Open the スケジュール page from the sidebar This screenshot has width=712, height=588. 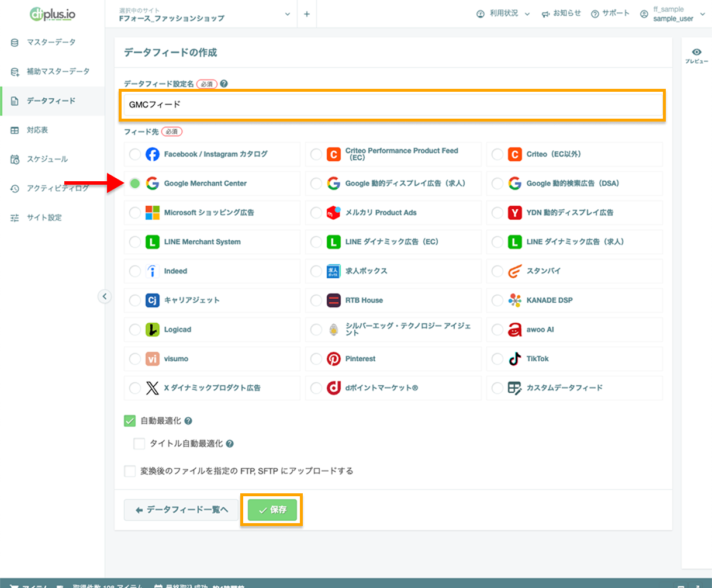coord(41,159)
